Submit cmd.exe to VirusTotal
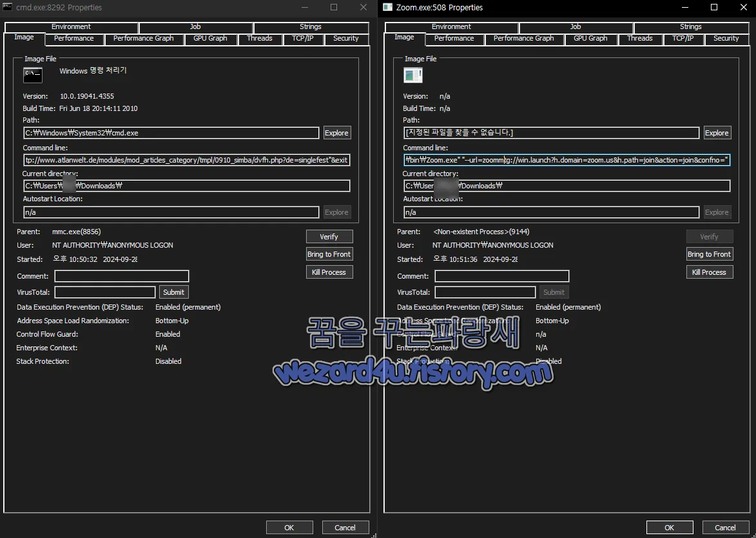756x538 pixels. click(x=173, y=292)
